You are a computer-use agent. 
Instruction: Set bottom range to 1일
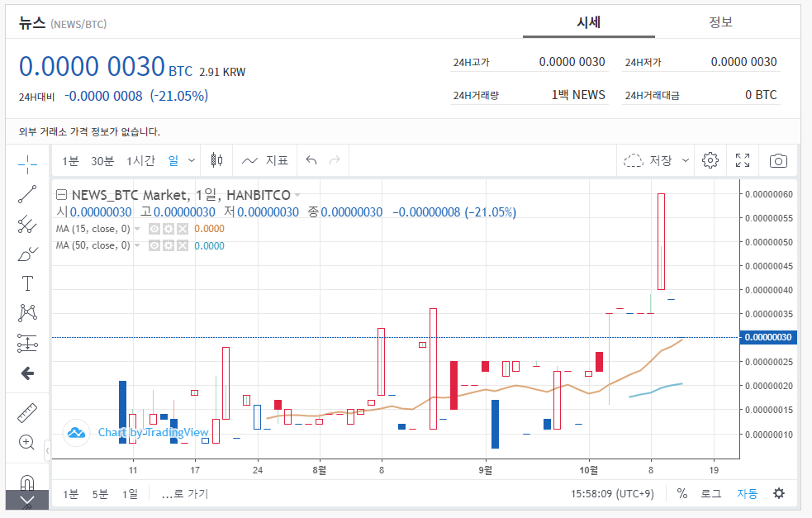tap(130, 494)
